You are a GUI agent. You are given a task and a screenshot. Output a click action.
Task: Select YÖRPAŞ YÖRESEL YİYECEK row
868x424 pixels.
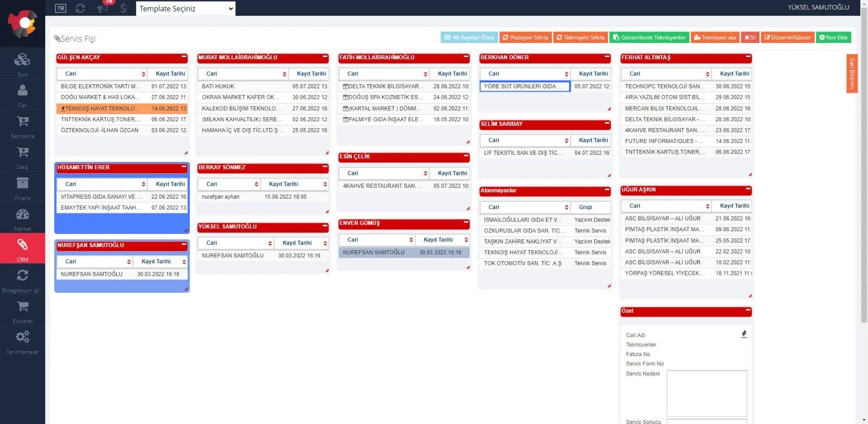click(686, 274)
